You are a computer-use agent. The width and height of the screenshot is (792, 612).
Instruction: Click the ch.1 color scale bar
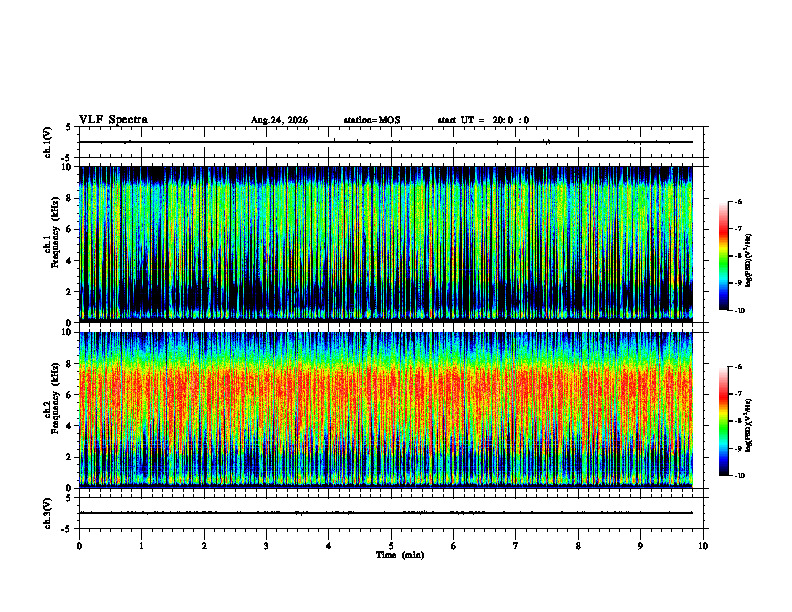pyautogui.click(x=724, y=256)
